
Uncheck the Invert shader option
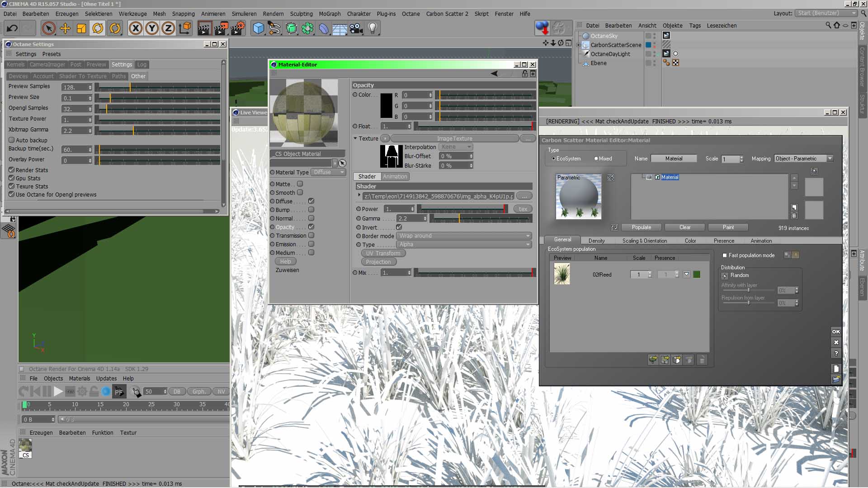tap(399, 227)
